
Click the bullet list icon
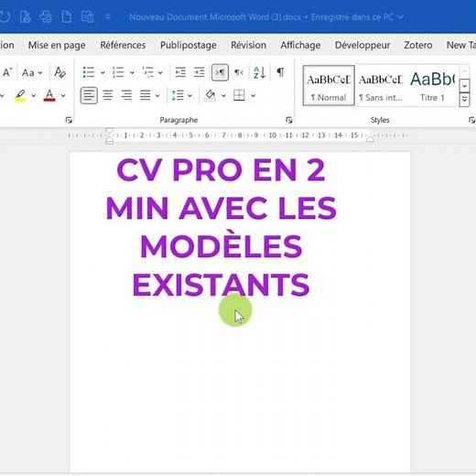(89, 72)
